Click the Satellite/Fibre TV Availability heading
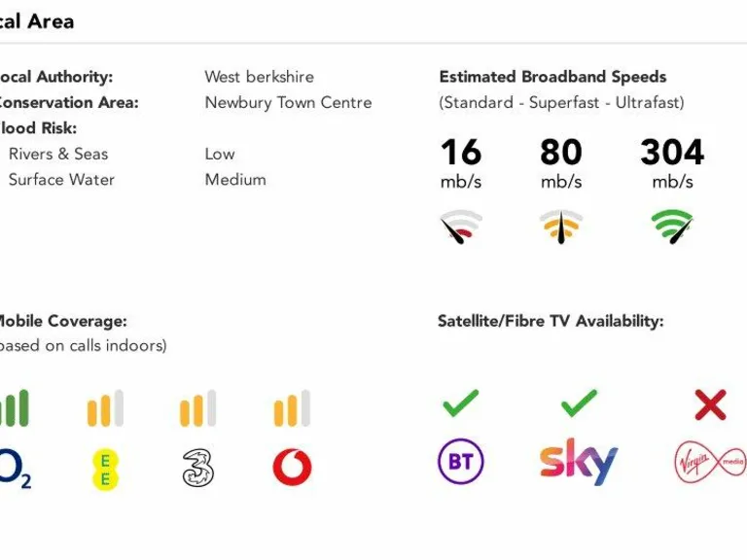 coord(551,321)
